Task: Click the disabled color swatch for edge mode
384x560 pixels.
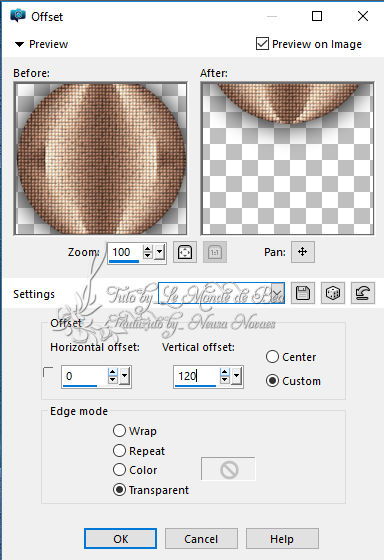Action: [228, 469]
